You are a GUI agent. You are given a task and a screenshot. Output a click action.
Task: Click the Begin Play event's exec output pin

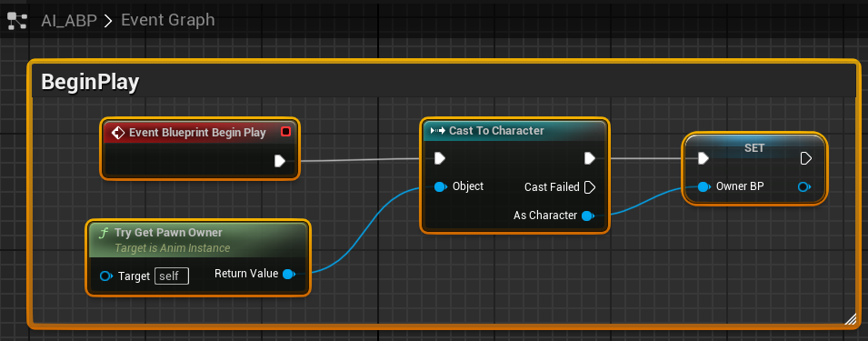pyautogui.click(x=280, y=161)
